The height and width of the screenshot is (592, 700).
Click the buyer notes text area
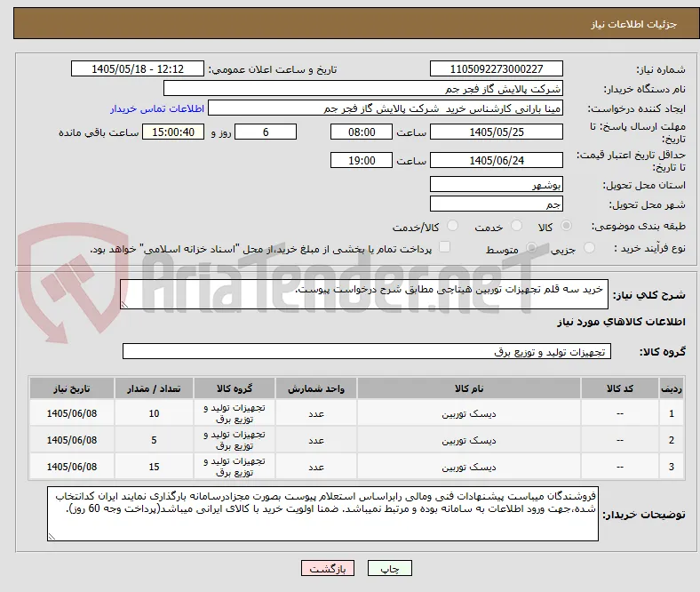click(x=322, y=514)
